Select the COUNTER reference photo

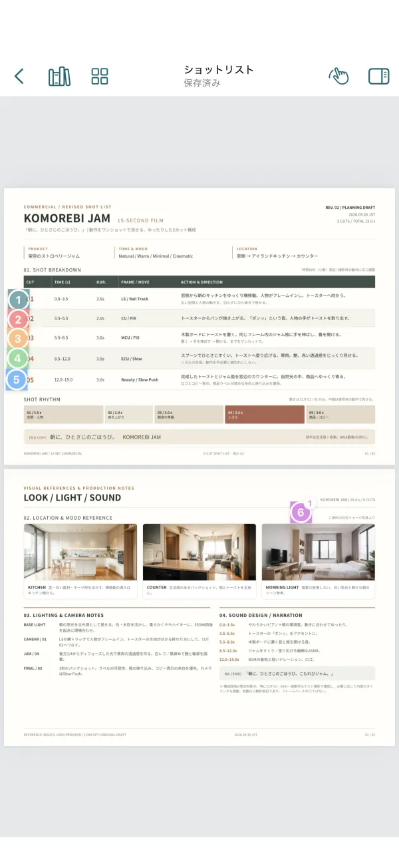point(199,552)
